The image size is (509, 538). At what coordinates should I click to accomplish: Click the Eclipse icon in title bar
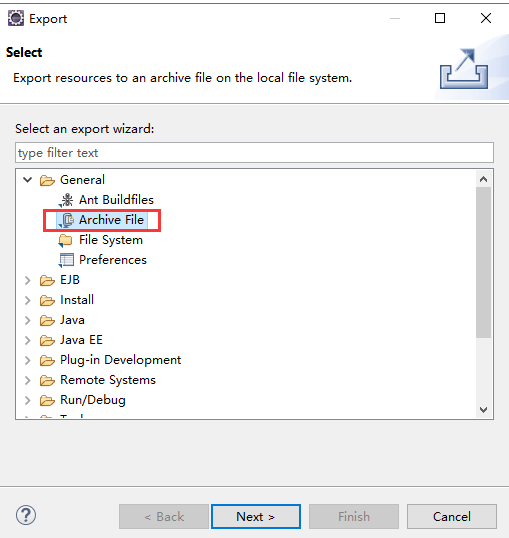click(16, 18)
